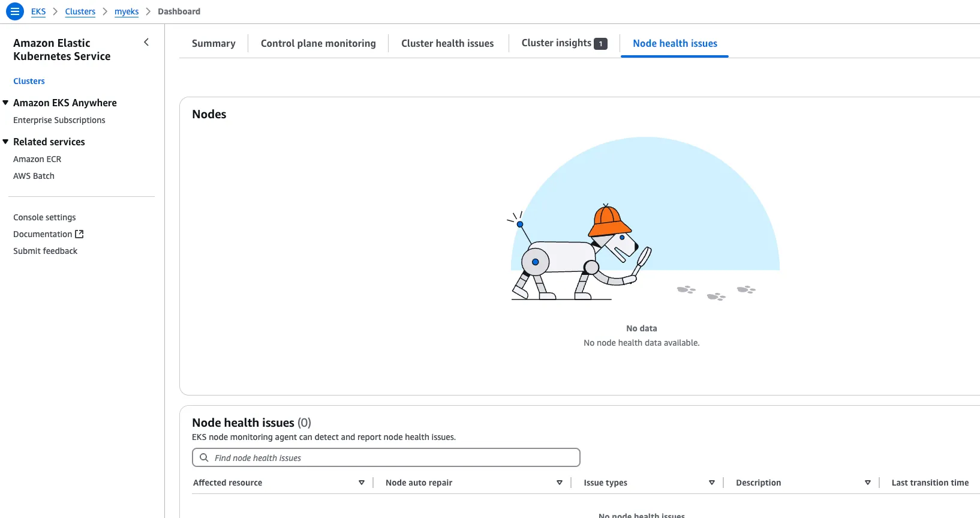The height and width of the screenshot is (518, 980).
Task: Click the Description column header text
Action: click(x=758, y=483)
